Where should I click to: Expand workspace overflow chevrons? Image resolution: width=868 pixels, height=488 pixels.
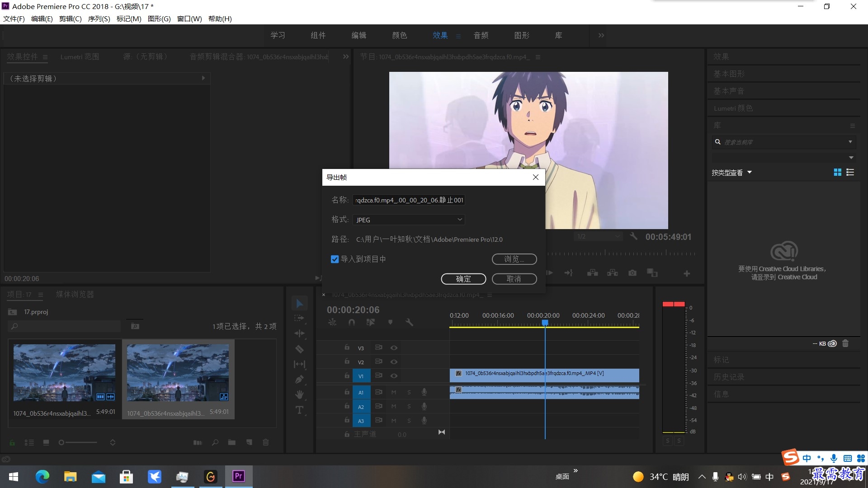(601, 35)
